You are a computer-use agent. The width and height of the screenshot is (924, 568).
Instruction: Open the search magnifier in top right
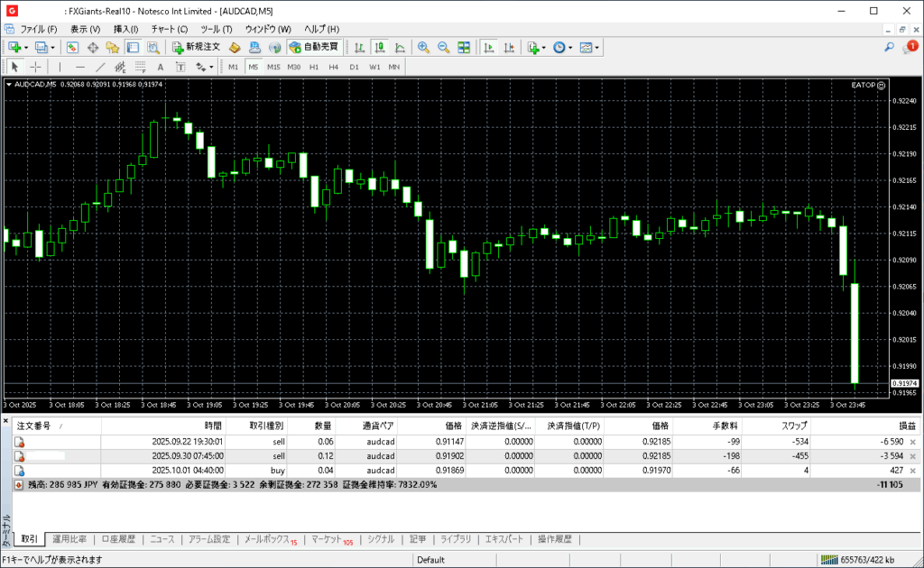[889, 47]
